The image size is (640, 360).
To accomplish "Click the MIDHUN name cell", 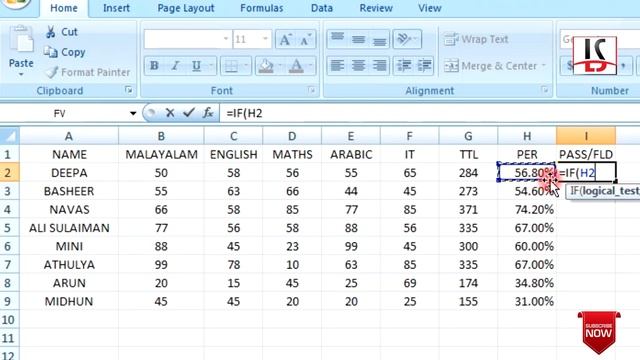I will pos(69,301).
